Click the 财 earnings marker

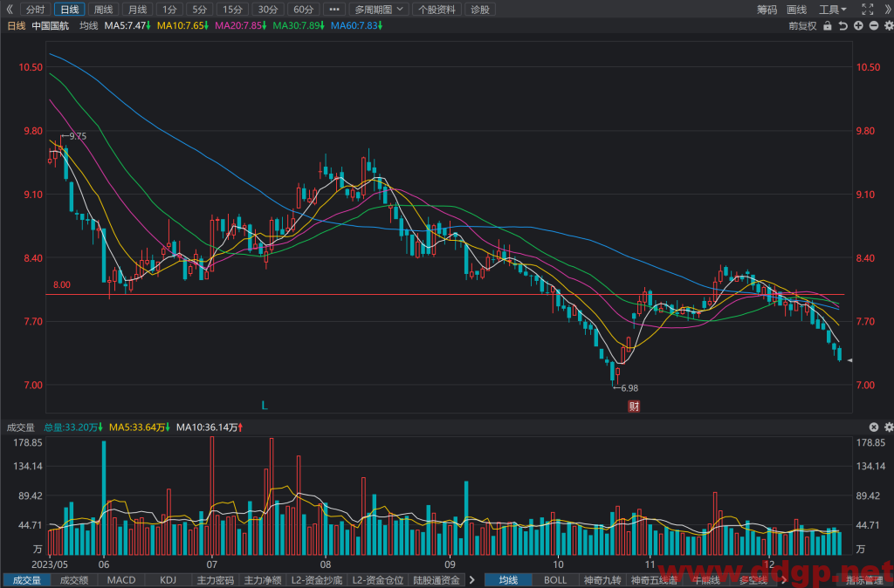[634, 406]
